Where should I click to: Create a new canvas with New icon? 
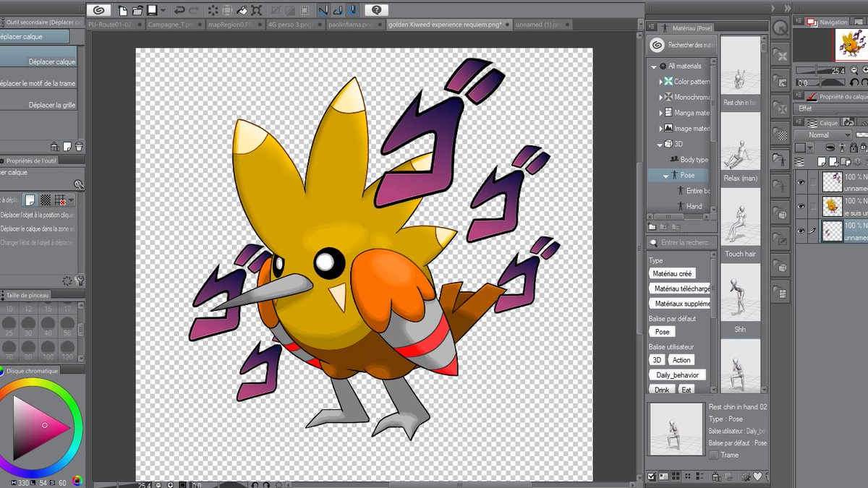pyautogui.click(x=123, y=10)
